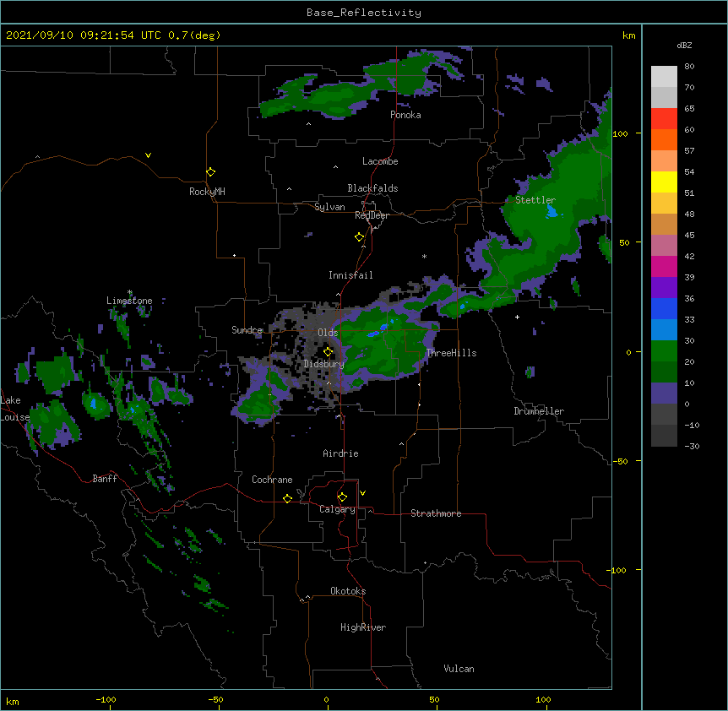Click the yellow marker above Calgary label
This screenshot has height=711, width=728.
click(342, 497)
